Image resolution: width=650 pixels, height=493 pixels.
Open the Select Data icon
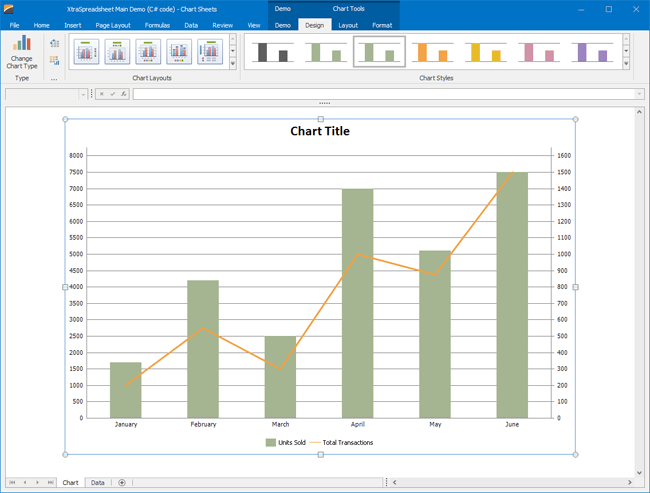[x=54, y=60]
